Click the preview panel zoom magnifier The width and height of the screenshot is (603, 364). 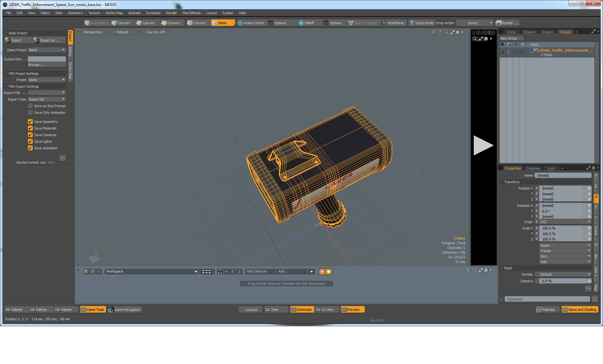click(475, 39)
